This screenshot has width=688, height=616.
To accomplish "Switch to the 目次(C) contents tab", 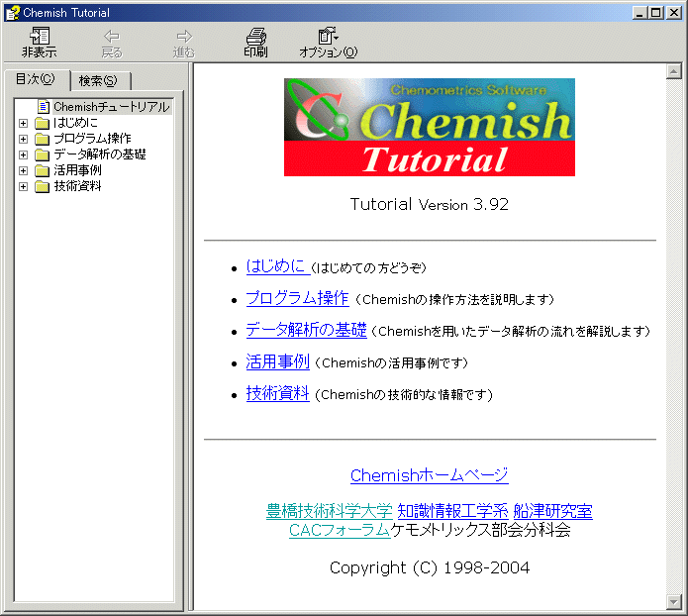I will point(36,79).
